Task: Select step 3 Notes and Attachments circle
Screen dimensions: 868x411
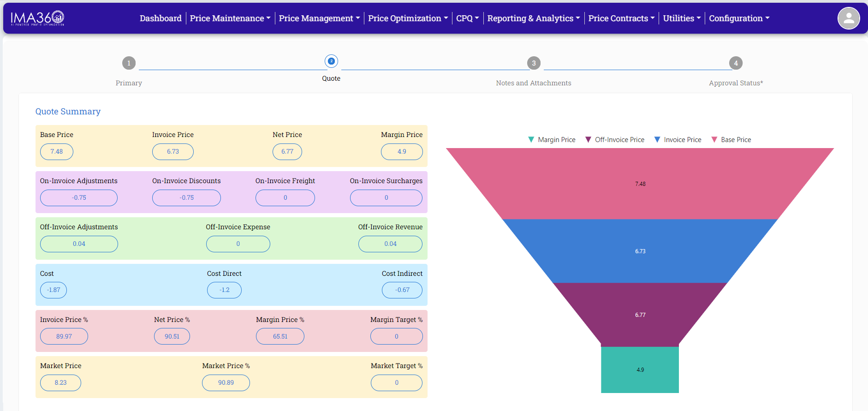Action: pyautogui.click(x=534, y=63)
